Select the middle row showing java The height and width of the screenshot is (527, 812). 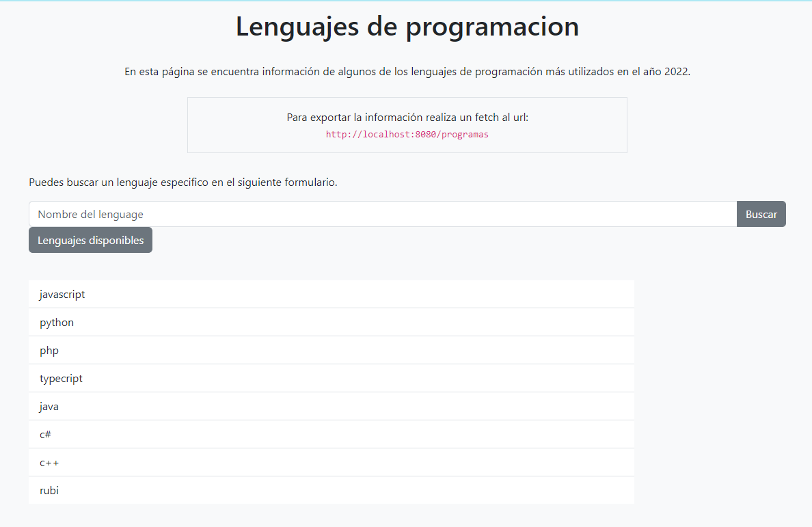pyautogui.click(x=331, y=406)
